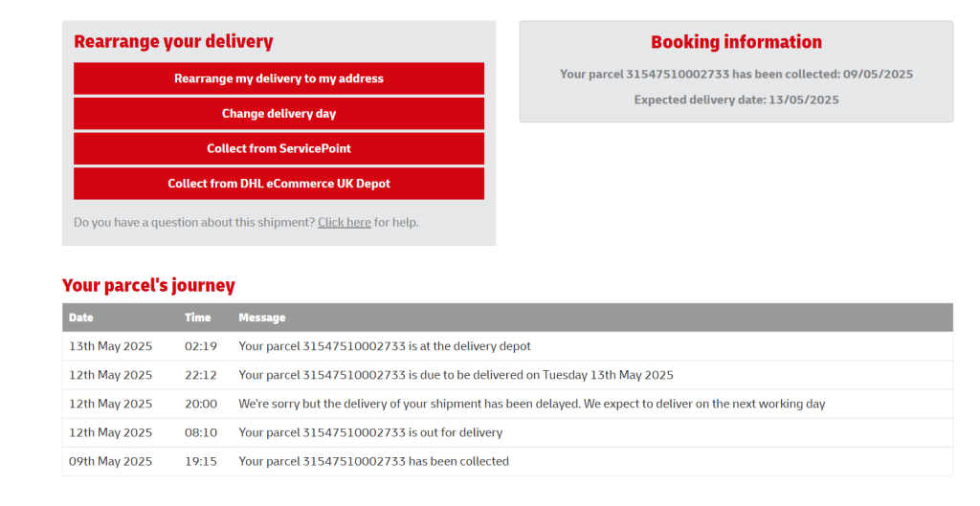This screenshot has height=506, width=980.
Task: Click the Message column header
Action: (262, 318)
